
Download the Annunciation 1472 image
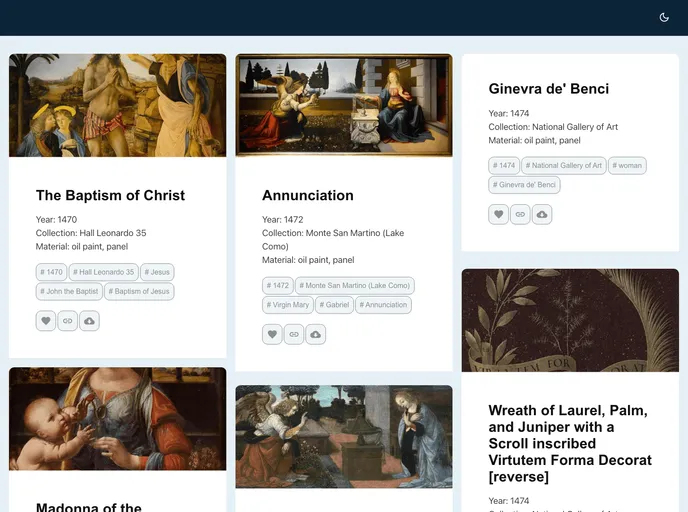tap(316, 334)
